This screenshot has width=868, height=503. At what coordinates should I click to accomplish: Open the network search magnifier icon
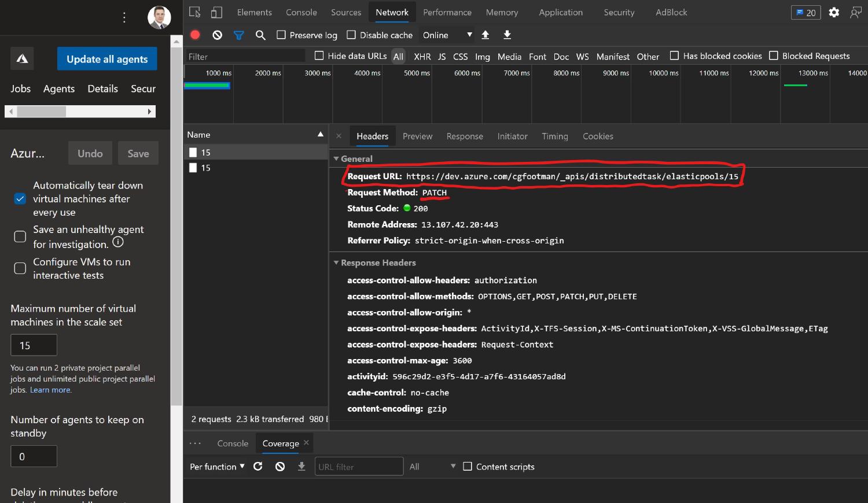[260, 35]
